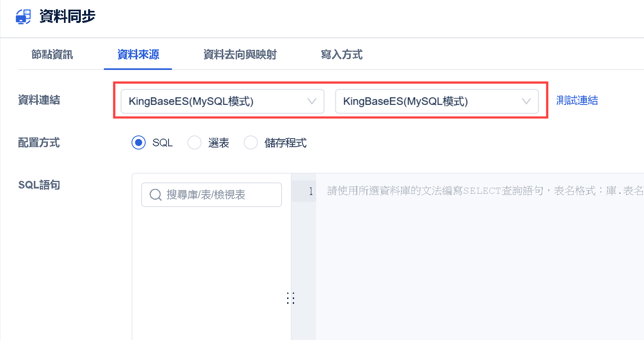
Task: Switch to the 資料來源 tab
Action: click(138, 55)
